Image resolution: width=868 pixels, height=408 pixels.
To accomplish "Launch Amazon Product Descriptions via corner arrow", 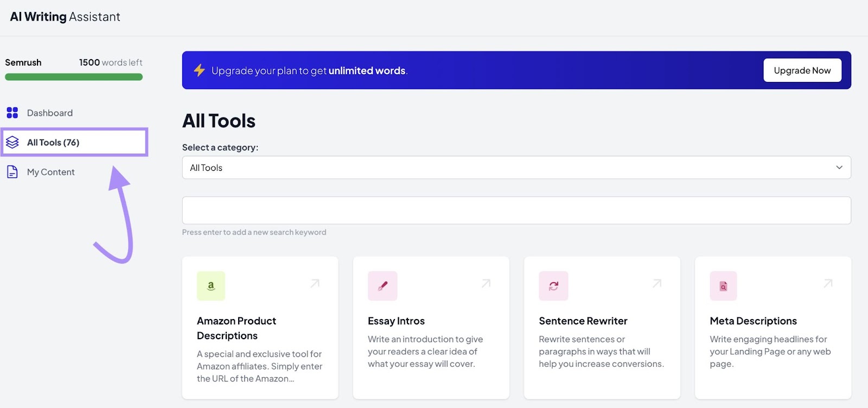I will point(315,283).
